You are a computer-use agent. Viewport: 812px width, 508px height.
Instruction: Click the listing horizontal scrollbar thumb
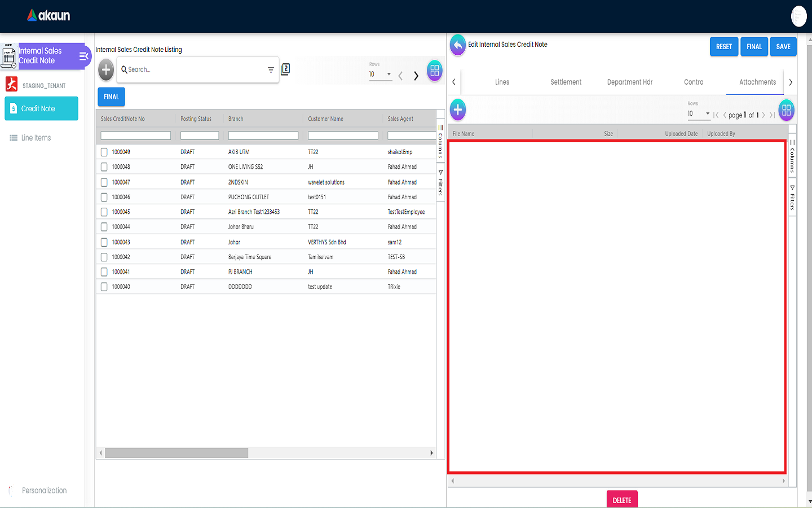176,453
